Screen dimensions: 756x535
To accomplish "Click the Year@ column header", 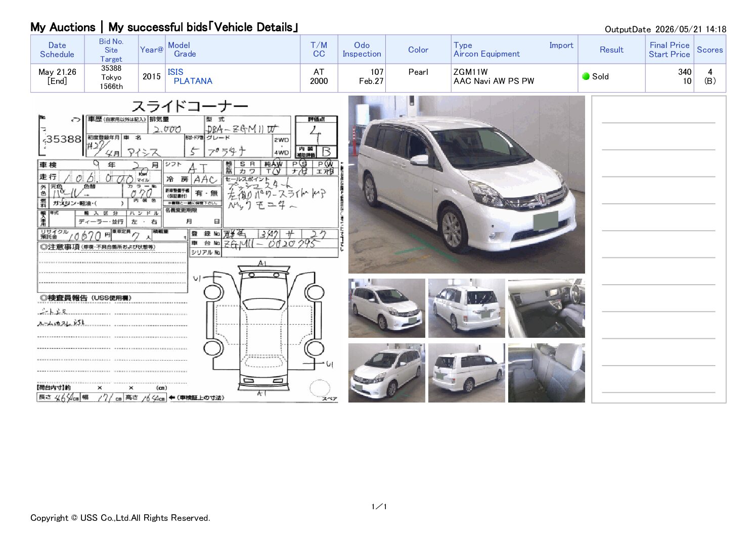I will [152, 50].
